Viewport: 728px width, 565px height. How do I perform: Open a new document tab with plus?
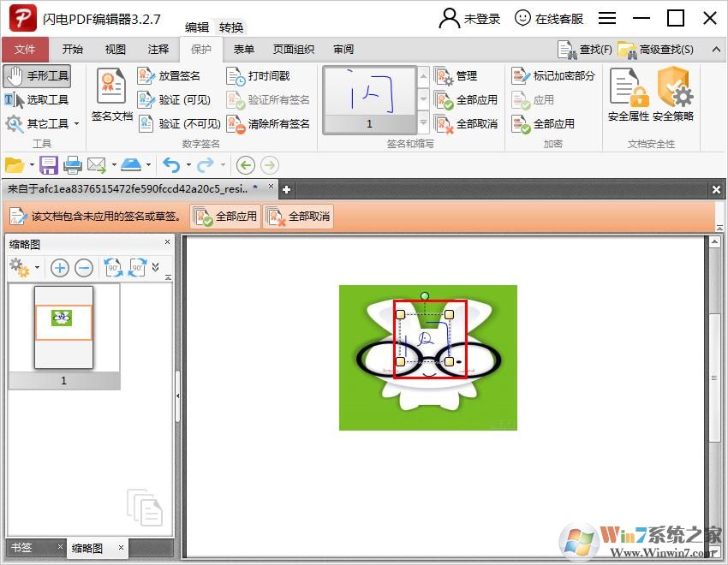click(286, 189)
